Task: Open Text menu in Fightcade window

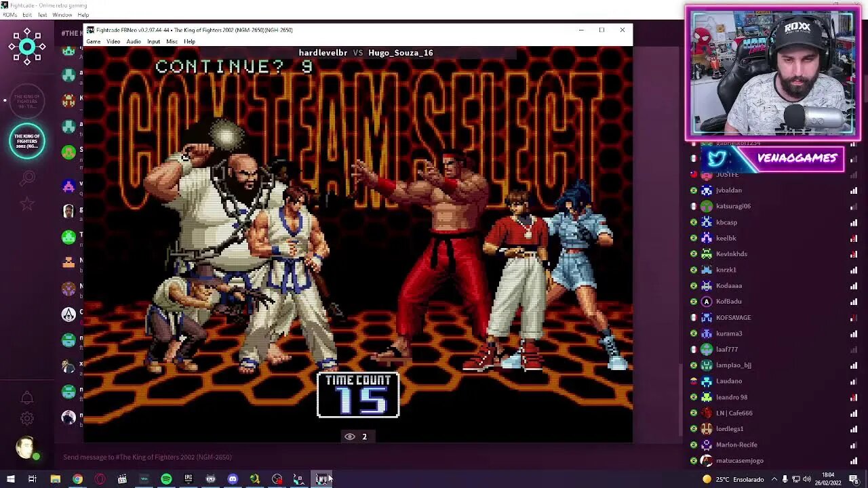Action: (42, 15)
